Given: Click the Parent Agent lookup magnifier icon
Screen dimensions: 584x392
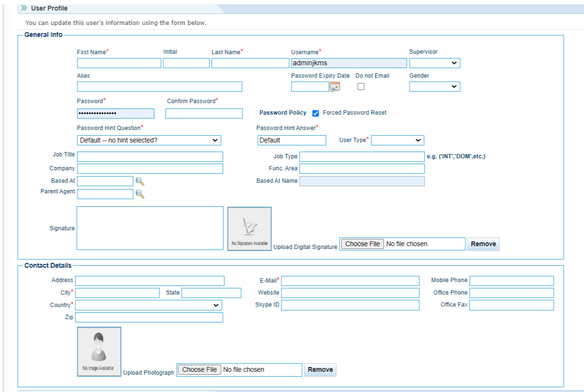Looking at the screenshot, I should pyautogui.click(x=140, y=194).
